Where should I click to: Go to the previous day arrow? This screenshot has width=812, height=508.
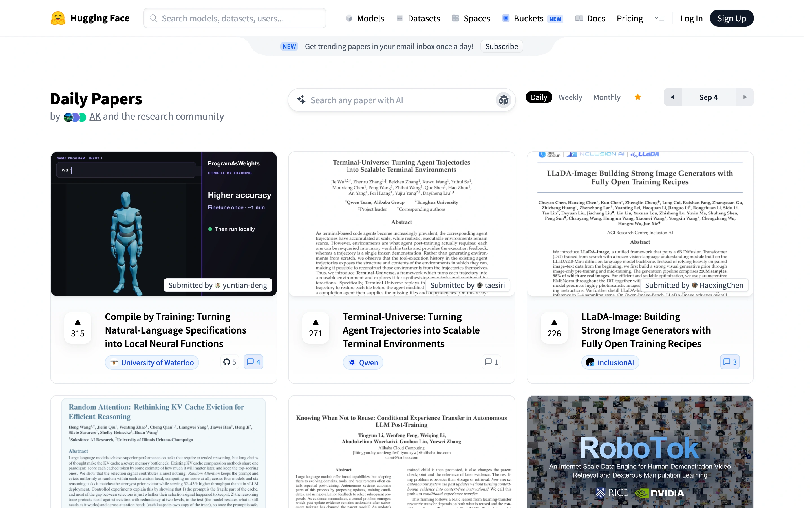click(x=672, y=97)
